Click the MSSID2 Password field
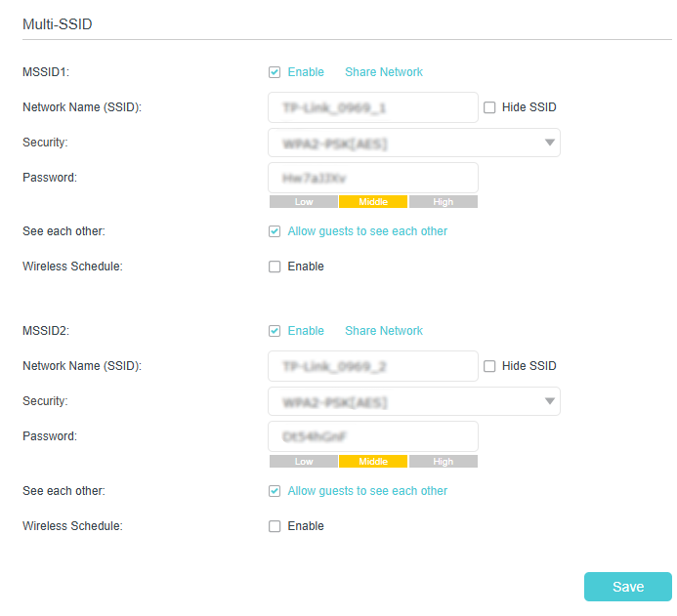The width and height of the screenshot is (677, 616). (x=373, y=436)
